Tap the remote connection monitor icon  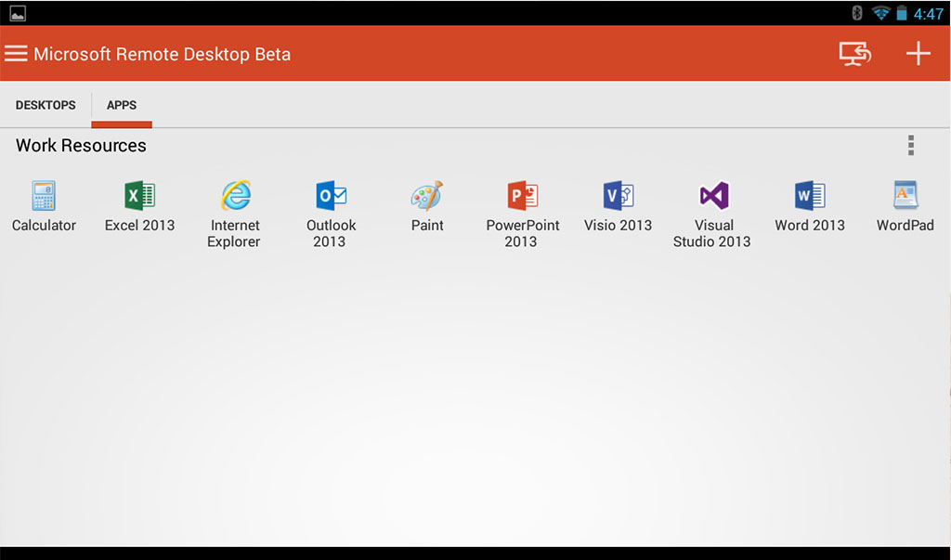tap(854, 54)
